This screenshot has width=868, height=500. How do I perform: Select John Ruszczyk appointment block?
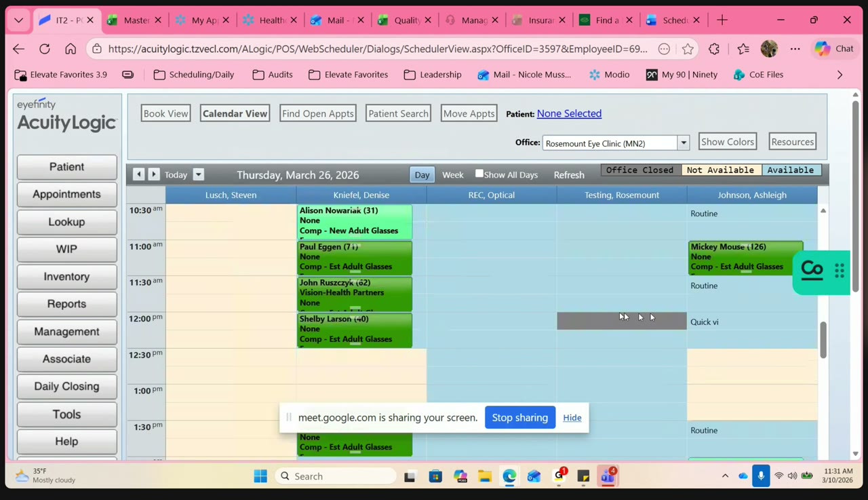click(x=355, y=294)
